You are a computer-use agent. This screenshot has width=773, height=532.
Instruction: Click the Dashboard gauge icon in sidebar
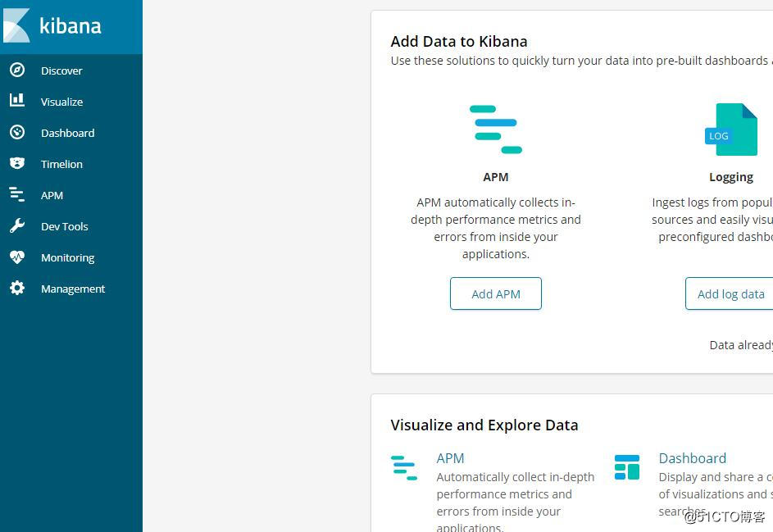point(17,132)
